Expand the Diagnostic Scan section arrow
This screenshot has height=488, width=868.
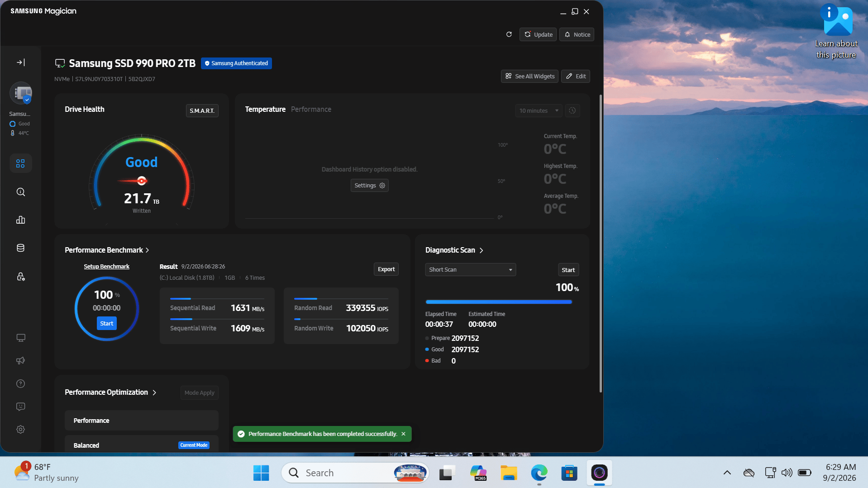pyautogui.click(x=481, y=250)
